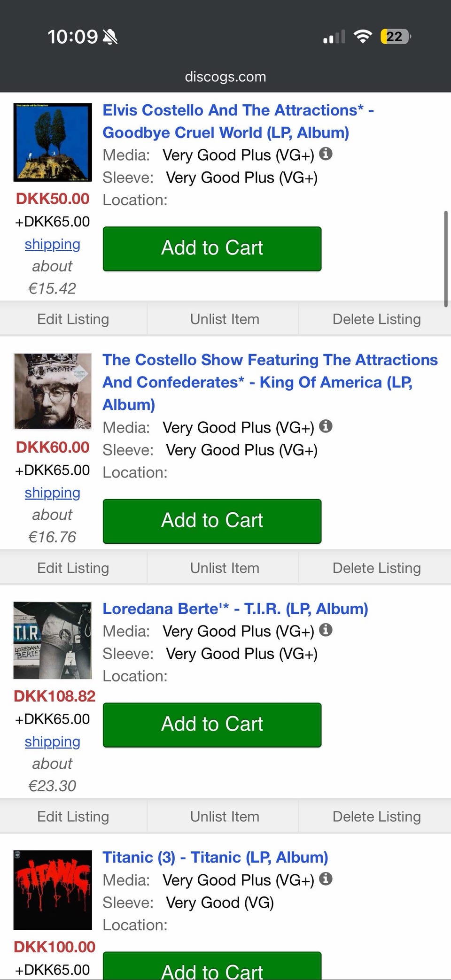
Task: Open the Titanic album cover thumbnail
Action: 53,890
